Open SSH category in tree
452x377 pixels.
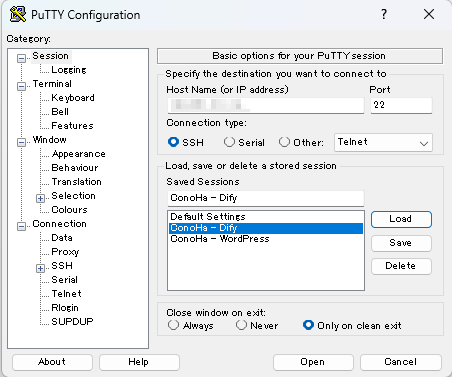click(x=62, y=266)
